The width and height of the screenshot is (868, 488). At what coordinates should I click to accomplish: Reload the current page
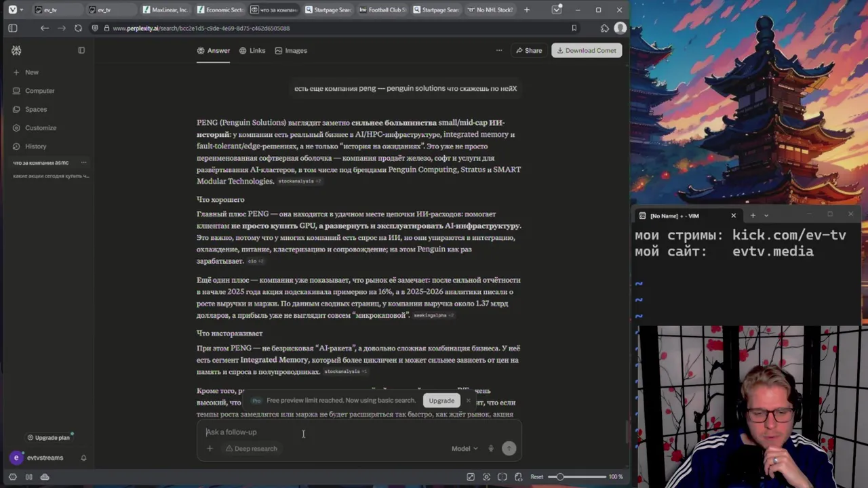[78, 28]
